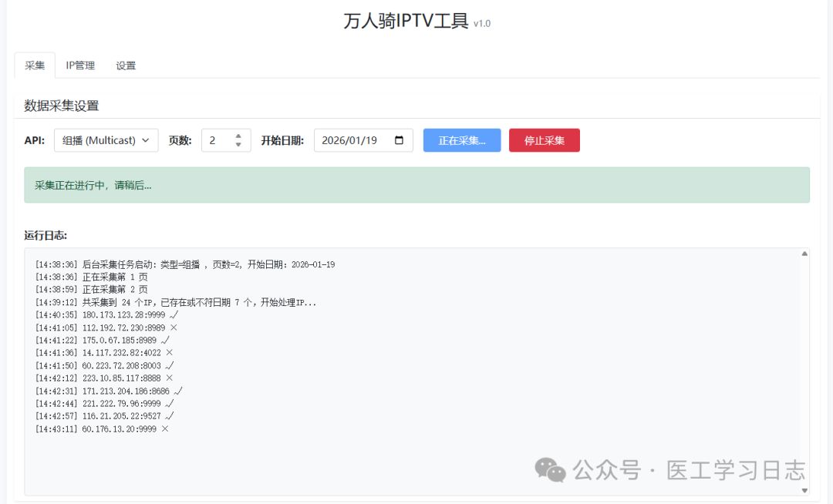Select the log line 112.192.72.230:8989
The height and width of the screenshot is (504, 833).
tap(106, 328)
